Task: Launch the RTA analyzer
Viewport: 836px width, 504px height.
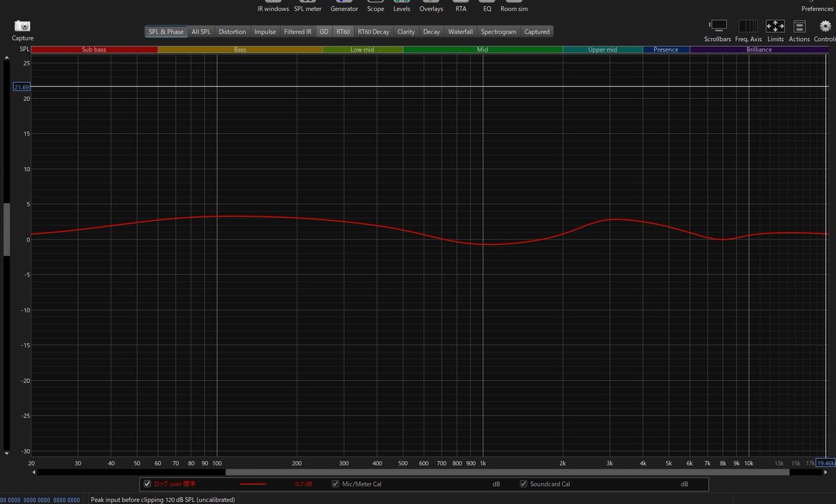Action: [x=461, y=7]
